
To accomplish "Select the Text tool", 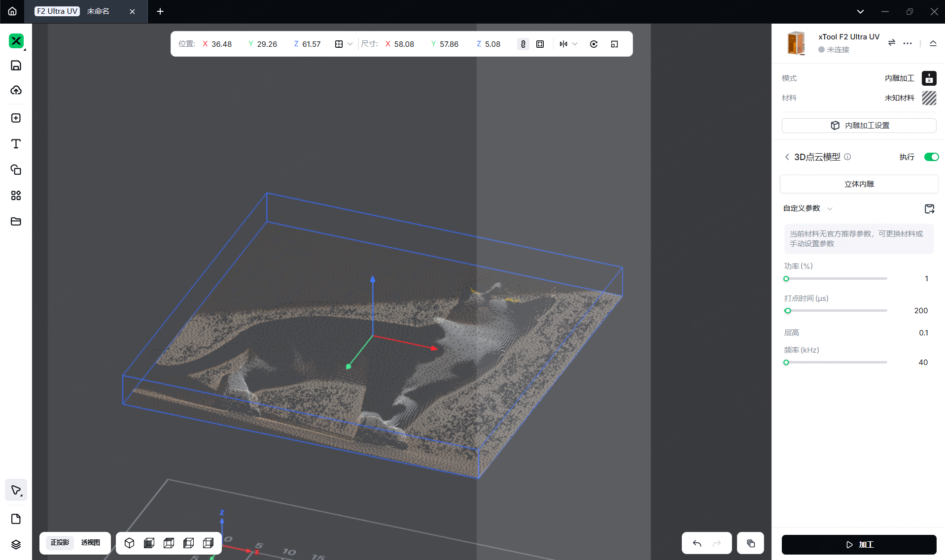I will coord(16,144).
